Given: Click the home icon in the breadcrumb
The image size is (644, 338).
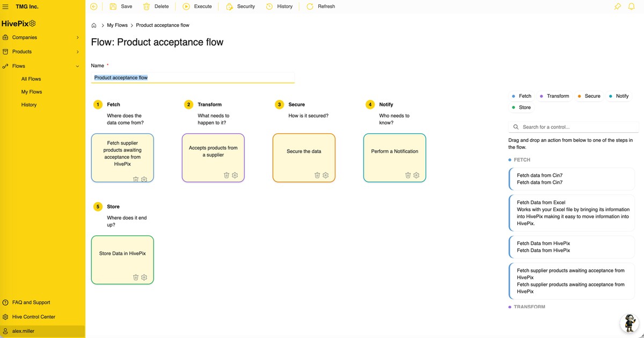Looking at the screenshot, I should [94, 25].
